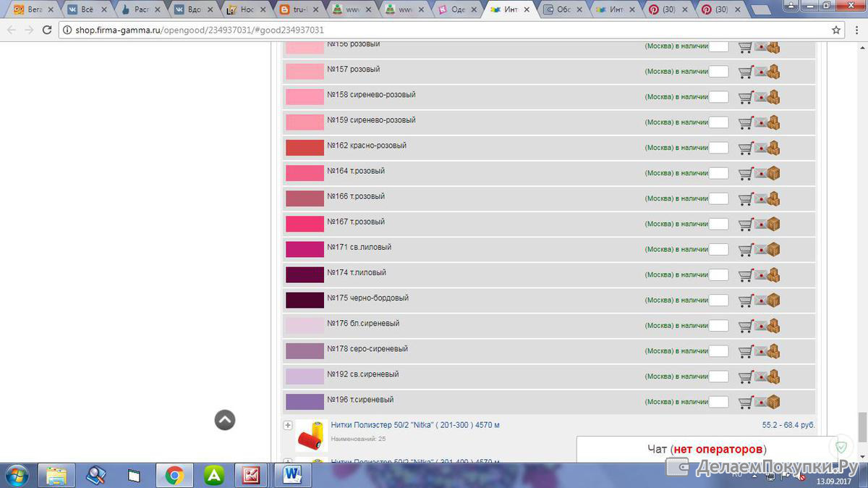Bookmark this page with the star icon
The height and width of the screenshot is (488, 868).
point(836,30)
